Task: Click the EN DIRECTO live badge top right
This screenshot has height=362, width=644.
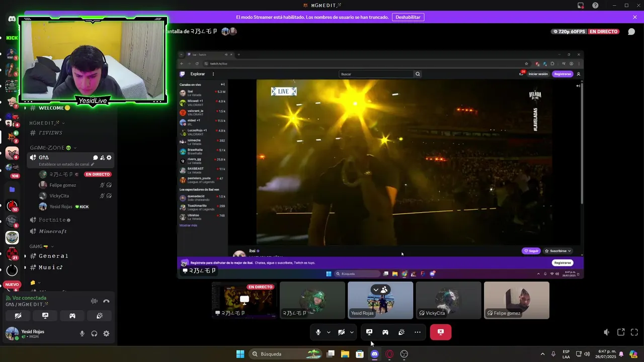Action: coord(604,32)
